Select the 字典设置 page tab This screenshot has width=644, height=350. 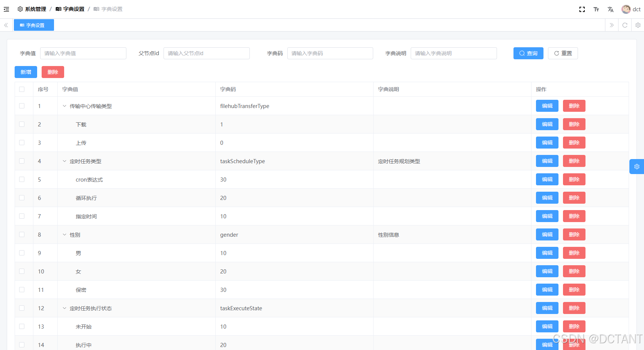tap(34, 25)
